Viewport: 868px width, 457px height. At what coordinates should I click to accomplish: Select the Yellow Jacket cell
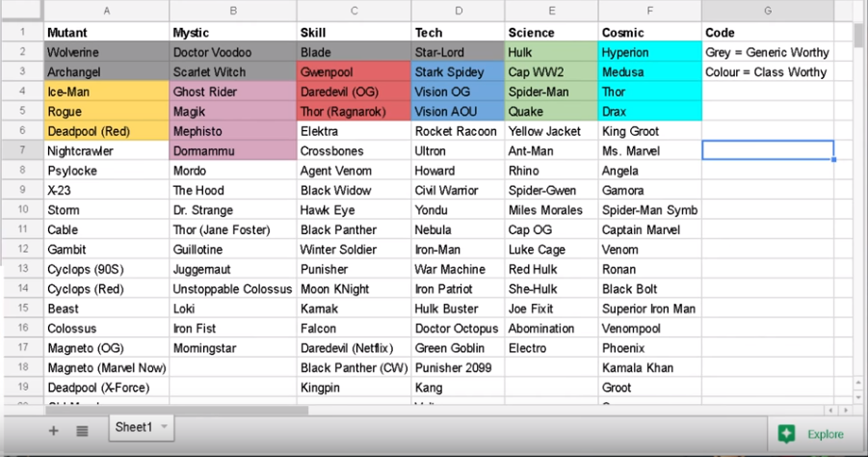pyautogui.click(x=552, y=131)
